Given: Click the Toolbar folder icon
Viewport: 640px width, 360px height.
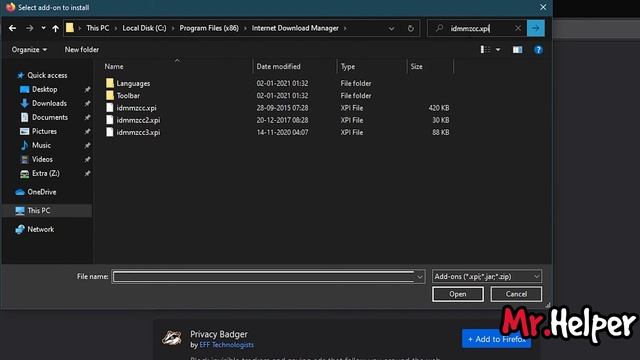Looking at the screenshot, I should pyautogui.click(x=110, y=95).
